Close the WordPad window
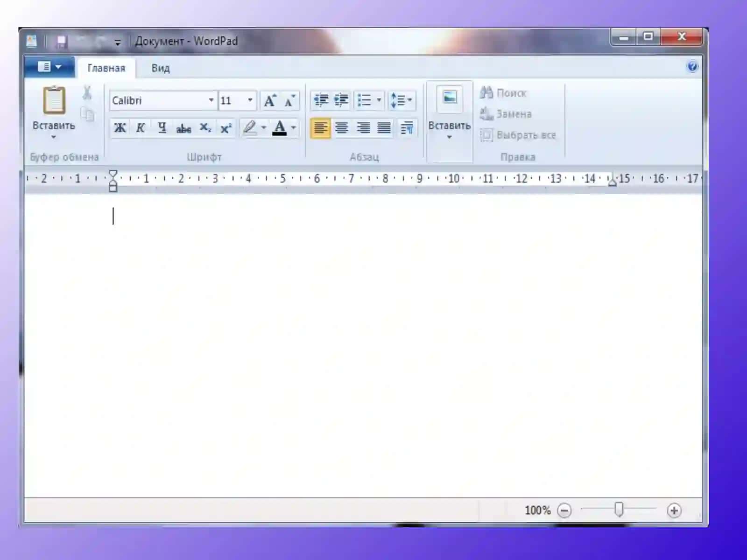 click(x=682, y=36)
